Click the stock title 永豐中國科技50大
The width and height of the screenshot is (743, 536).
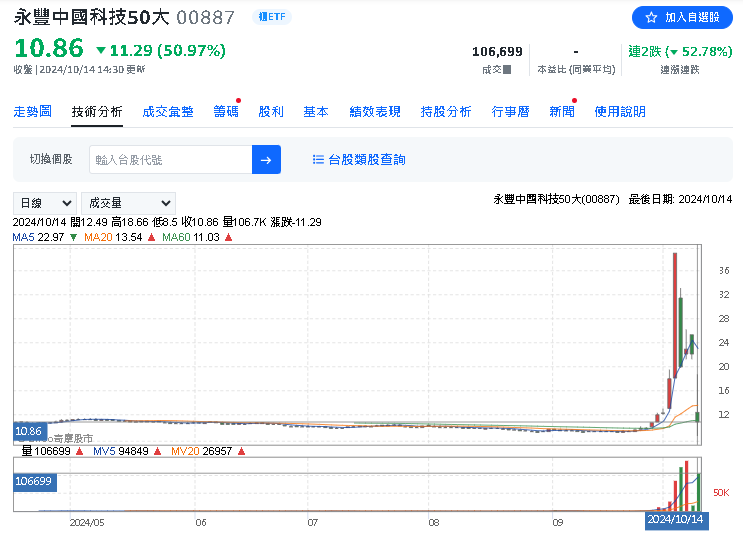pos(91,18)
